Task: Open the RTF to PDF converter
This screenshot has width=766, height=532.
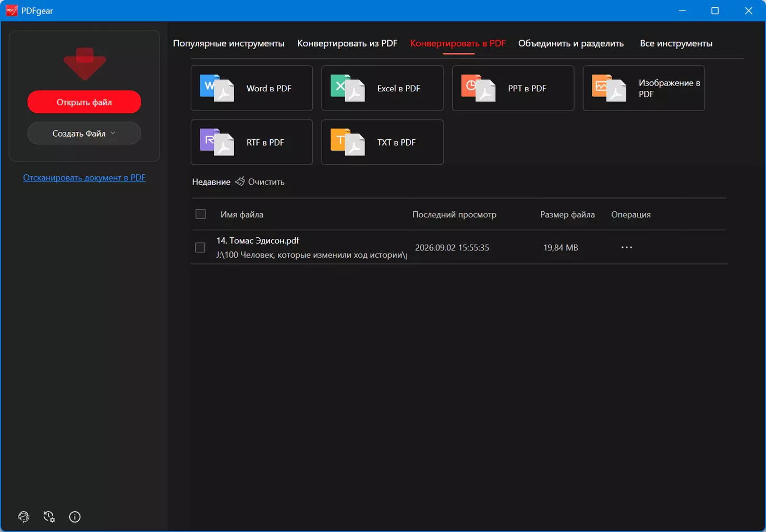Action: [x=251, y=142]
